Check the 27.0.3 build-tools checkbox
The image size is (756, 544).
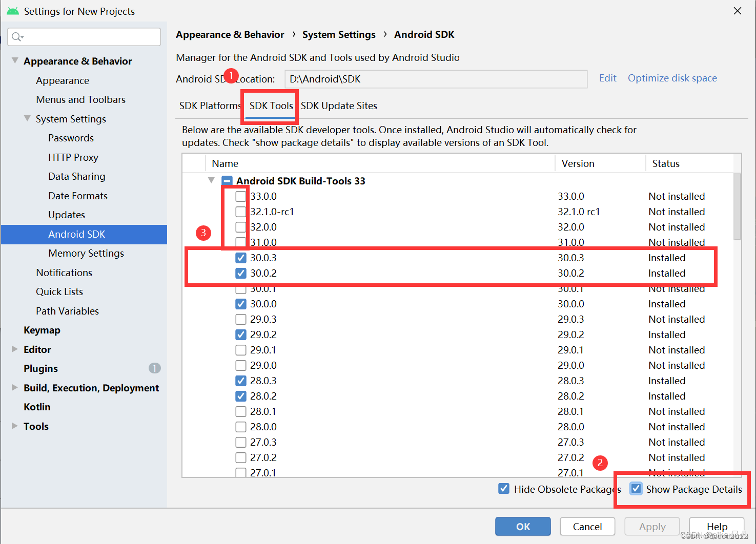[241, 442]
